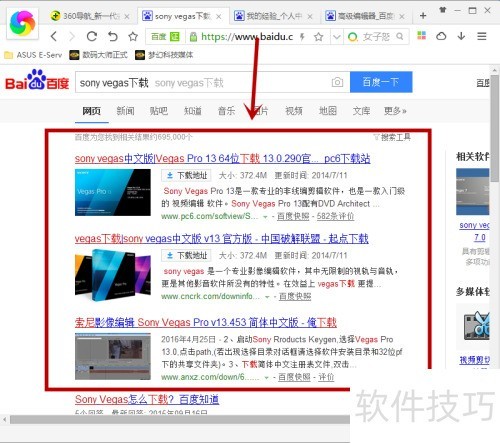Click 下载地址 button in cncrk result
This screenshot has height=443, width=500.
[x=186, y=255]
